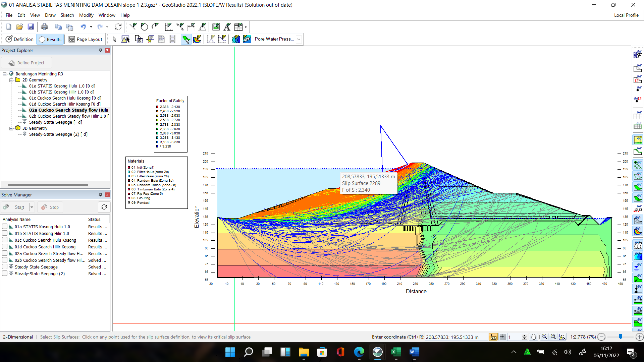Click the Print toolbar icon
644x362 pixels.
coord(44,27)
